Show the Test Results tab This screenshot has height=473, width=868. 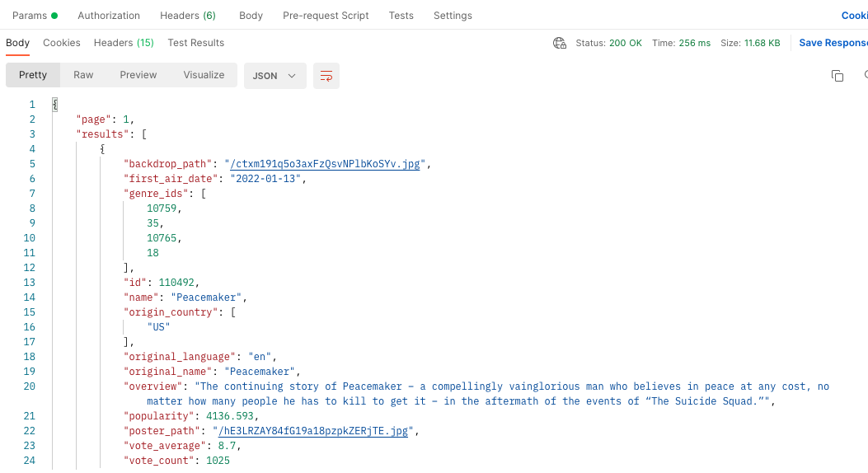coord(196,43)
